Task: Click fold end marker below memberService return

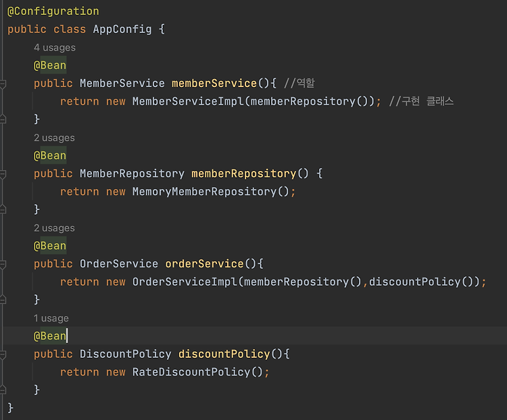Action: click(3, 120)
